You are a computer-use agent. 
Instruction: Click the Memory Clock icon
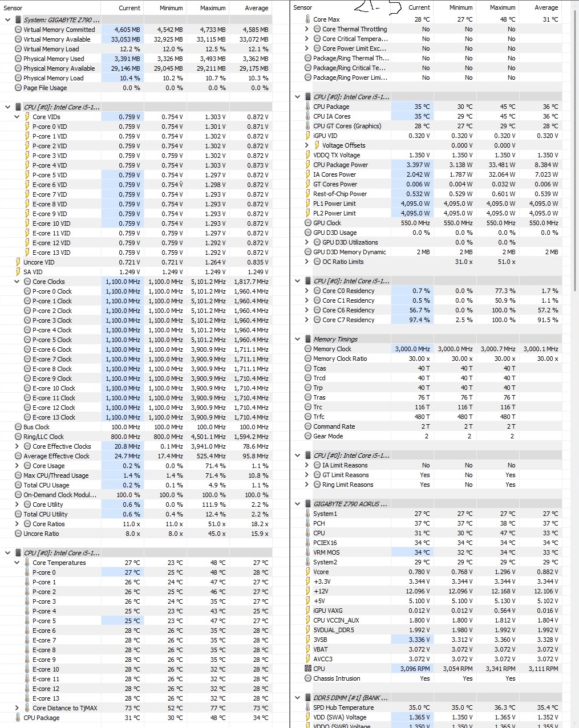[x=308, y=349]
